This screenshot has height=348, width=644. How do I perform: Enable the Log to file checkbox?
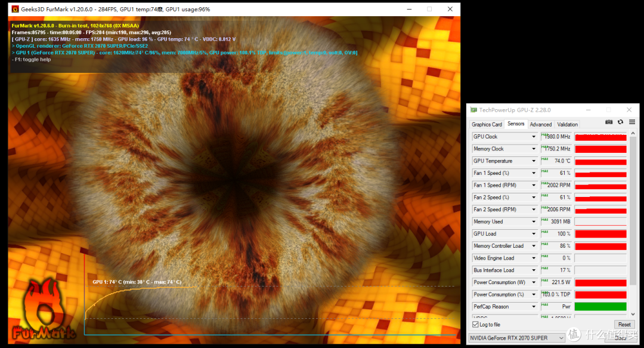[x=476, y=325]
